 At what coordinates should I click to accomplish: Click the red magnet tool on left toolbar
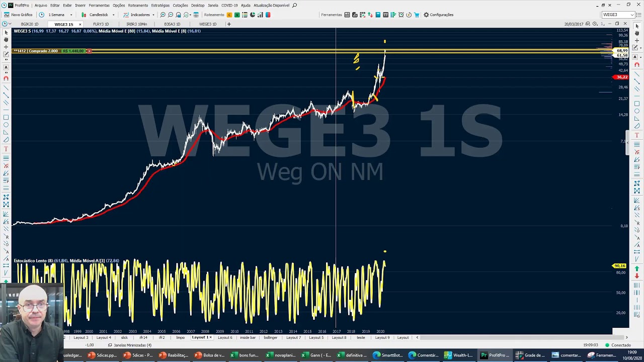[6, 78]
